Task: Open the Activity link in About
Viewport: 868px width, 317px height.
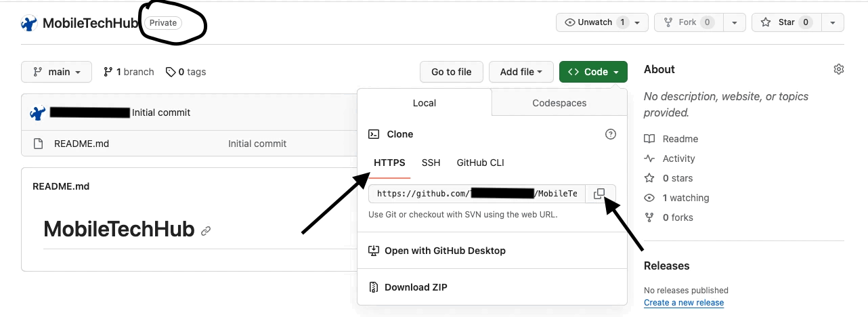Action: pyautogui.click(x=670, y=158)
